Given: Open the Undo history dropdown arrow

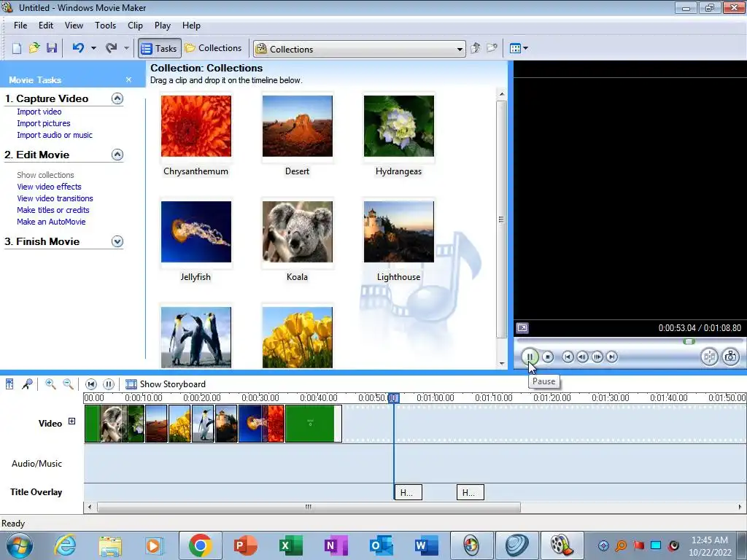Looking at the screenshot, I should (93, 48).
